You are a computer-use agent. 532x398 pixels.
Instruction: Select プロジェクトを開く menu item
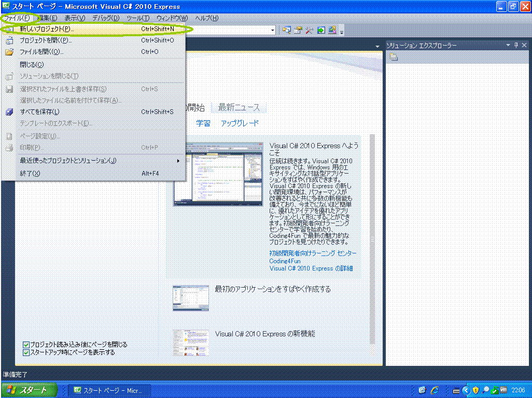(x=94, y=40)
